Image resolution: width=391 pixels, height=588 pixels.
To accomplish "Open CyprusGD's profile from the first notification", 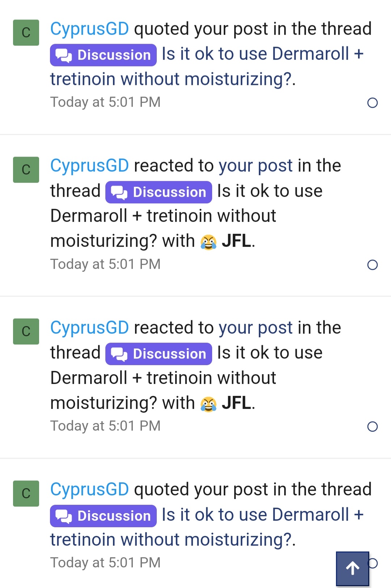I will click(x=89, y=29).
